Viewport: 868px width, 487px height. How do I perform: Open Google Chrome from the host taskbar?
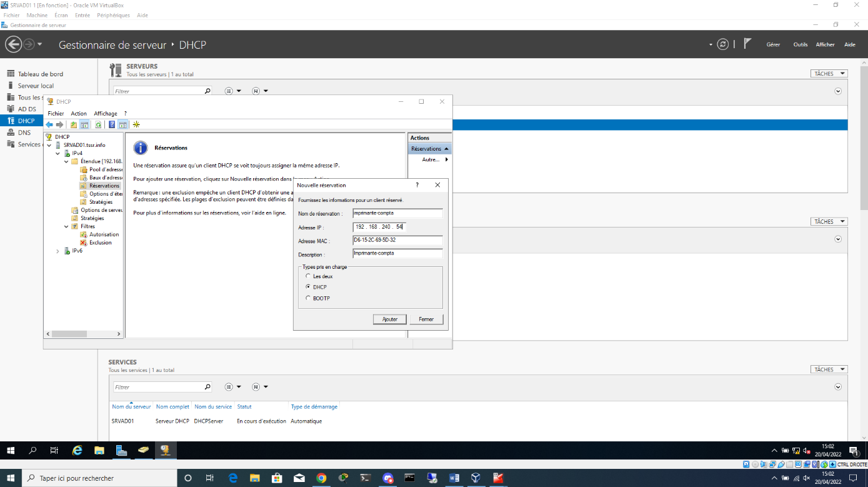pyautogui.click(x=321, y=478)
